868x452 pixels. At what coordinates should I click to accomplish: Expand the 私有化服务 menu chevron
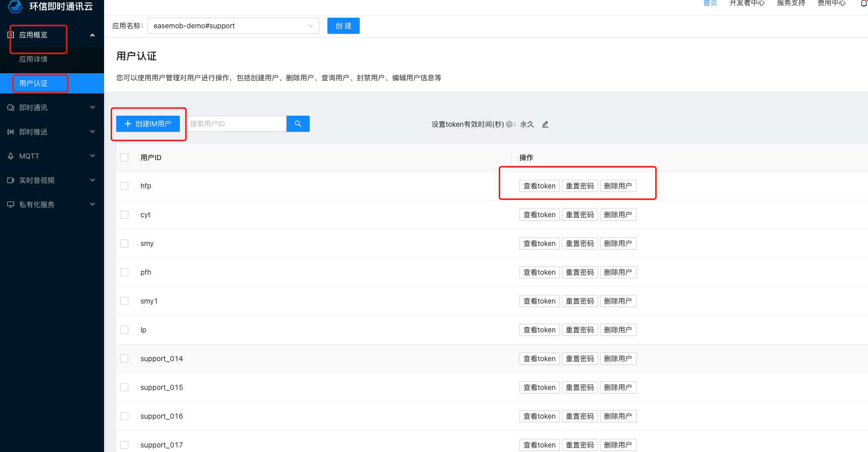coord(92,205)
